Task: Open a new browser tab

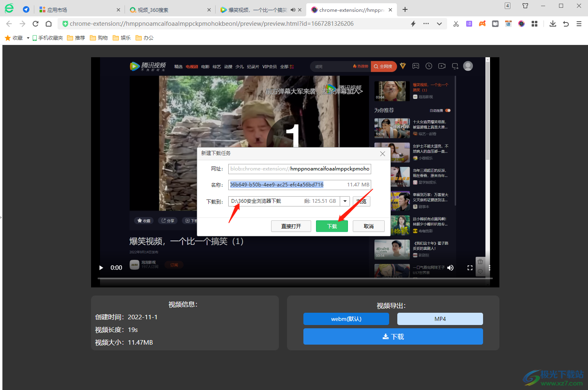Action: 405,9
